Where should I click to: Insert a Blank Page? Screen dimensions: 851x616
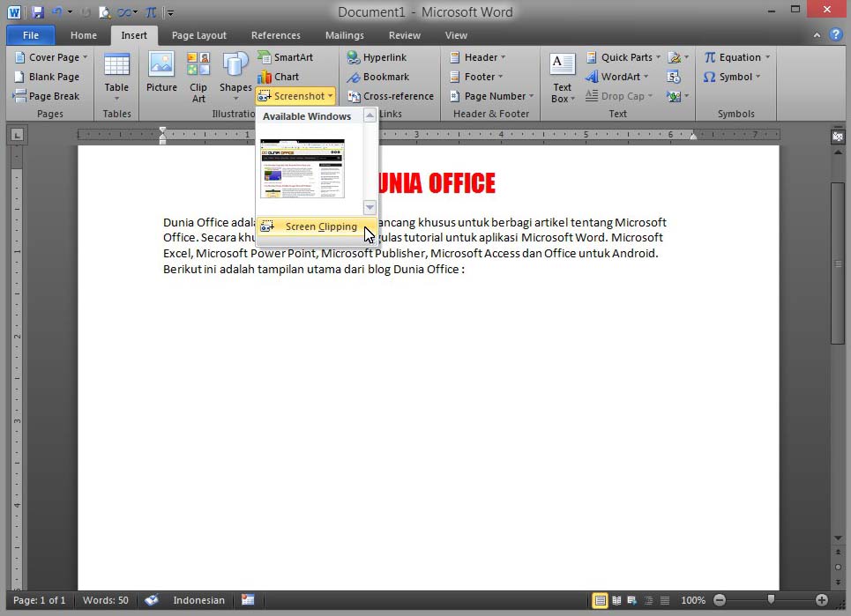click(47, 77)
